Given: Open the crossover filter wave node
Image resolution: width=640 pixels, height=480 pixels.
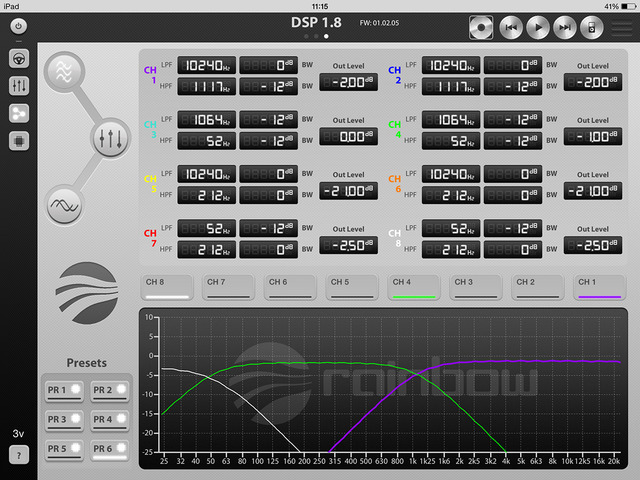Looking at the screenshot, I should coord(66,73).
